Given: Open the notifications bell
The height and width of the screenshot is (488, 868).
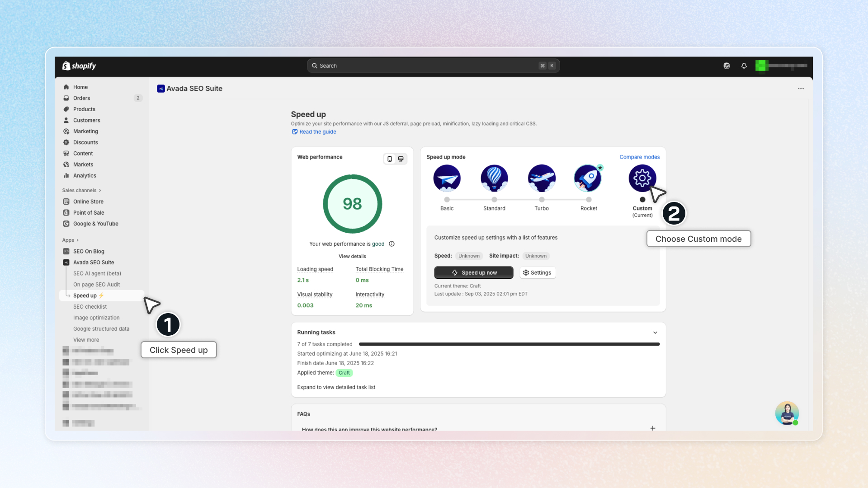Looking at the screenshot, I should coord(744,66).
